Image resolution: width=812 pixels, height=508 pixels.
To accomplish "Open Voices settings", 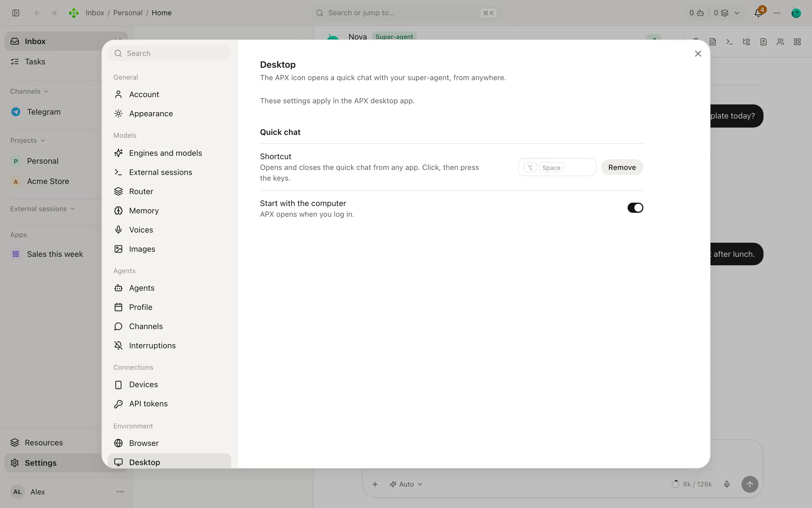I will coord(169,230).
